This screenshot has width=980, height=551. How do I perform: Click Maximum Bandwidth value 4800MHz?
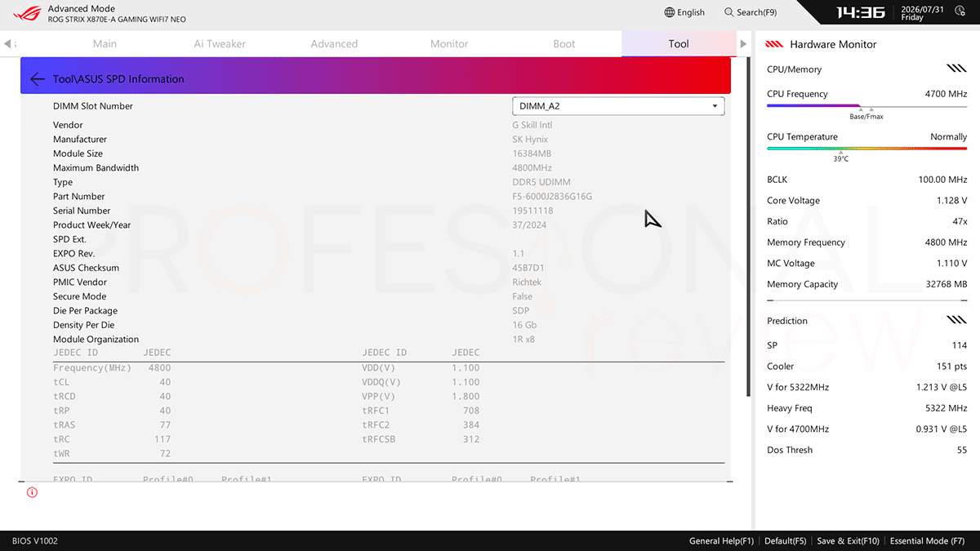532,168
